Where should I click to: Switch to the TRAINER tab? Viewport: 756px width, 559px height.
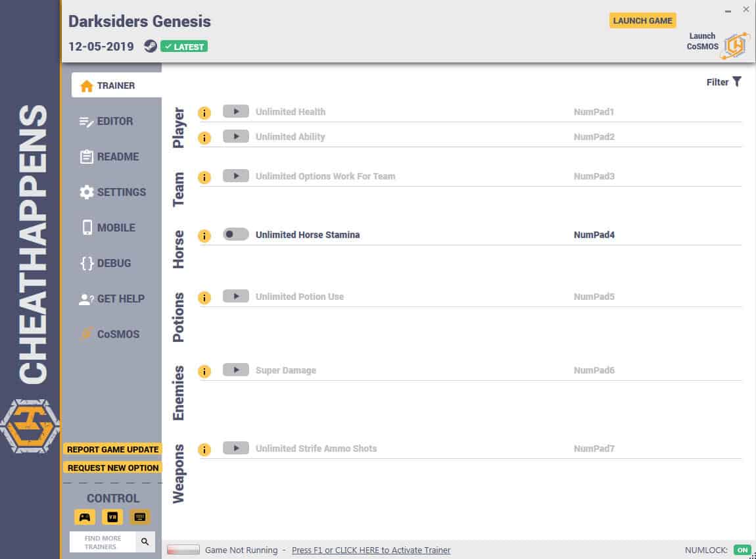pos(116,85)
